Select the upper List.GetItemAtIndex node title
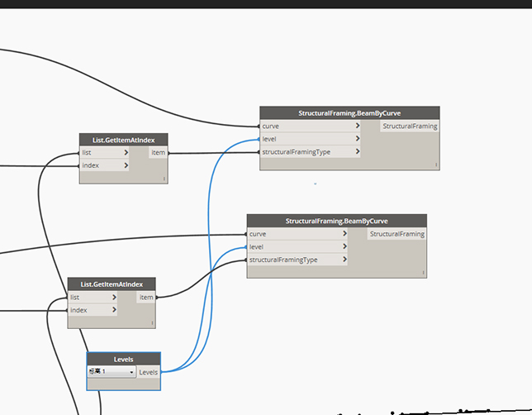The height and width of the screenshot is (415, 532). [x=123, y=140]
